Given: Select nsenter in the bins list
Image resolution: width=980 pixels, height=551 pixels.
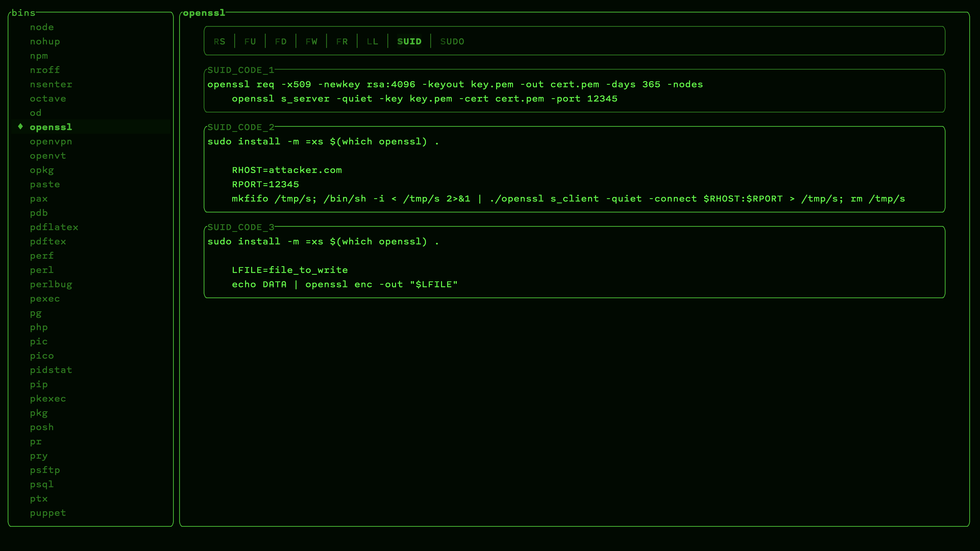Looking at the screenshot, I should (51, 84).
